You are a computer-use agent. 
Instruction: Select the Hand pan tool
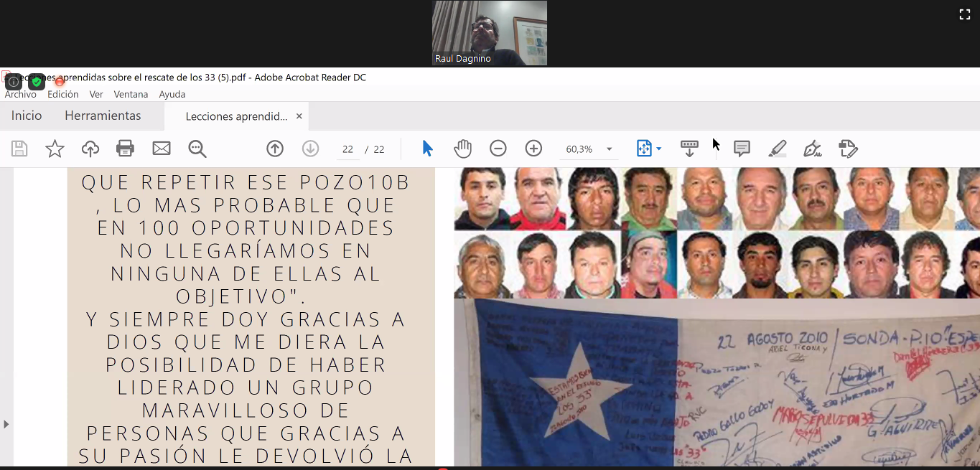462,149
